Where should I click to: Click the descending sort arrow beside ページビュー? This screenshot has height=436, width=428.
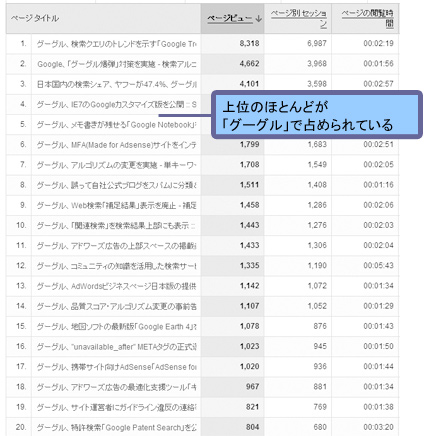pos(259,19)
